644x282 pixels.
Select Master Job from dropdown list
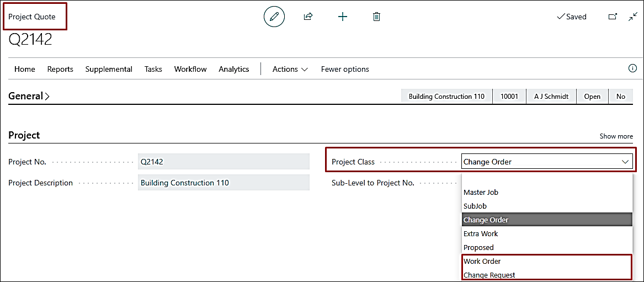tap(547, 192)
